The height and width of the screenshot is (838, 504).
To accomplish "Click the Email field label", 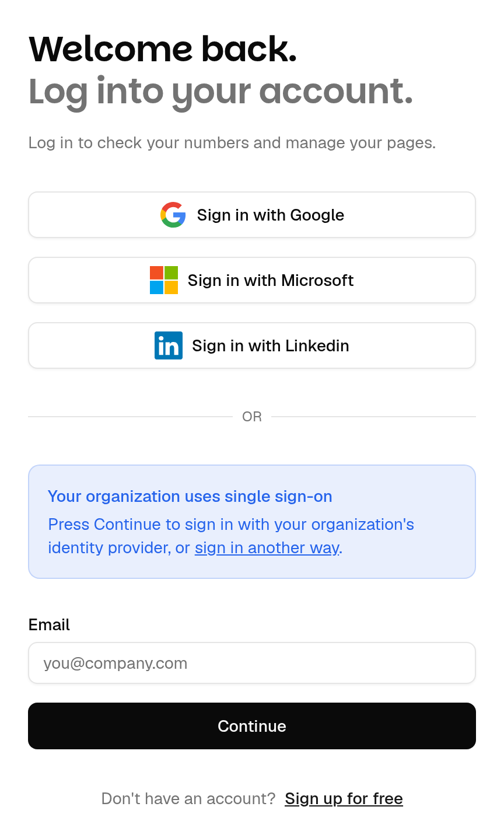I will 49,624.
